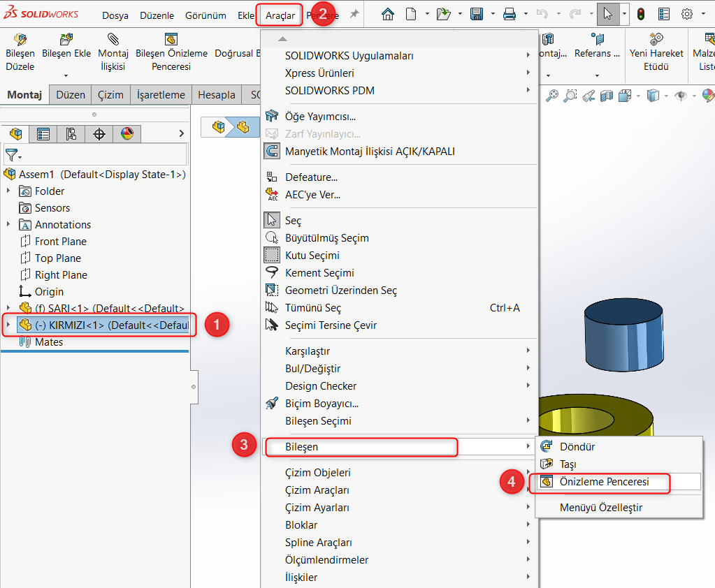Viewport: 715px width, 588px height.
Task: Expand the Folder tree node
Action: pos(8,191)
